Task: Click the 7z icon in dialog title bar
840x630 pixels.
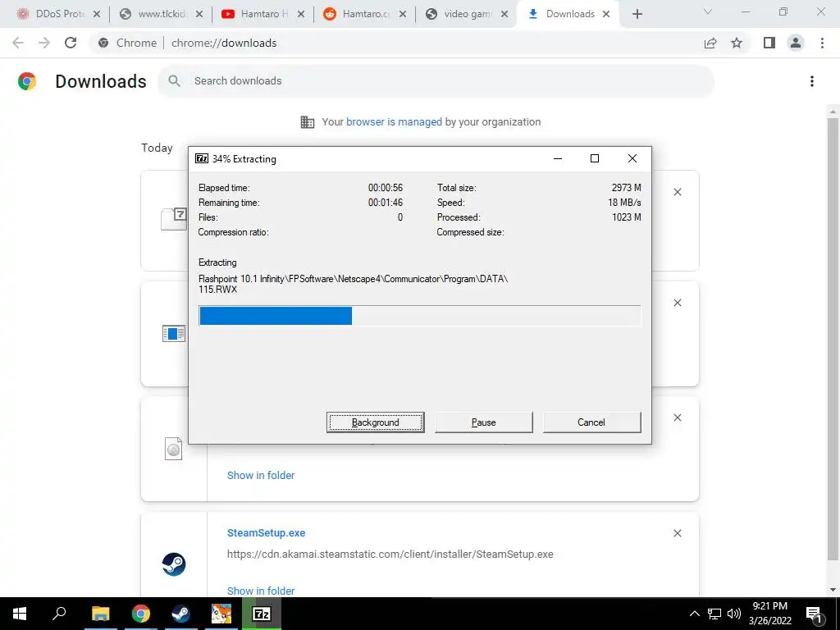Action: pyautogui.click(x=202, y=158)
